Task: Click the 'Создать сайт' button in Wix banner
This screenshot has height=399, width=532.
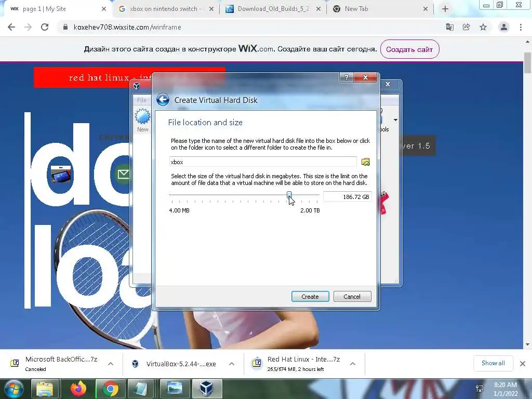Action: (409, 49)
